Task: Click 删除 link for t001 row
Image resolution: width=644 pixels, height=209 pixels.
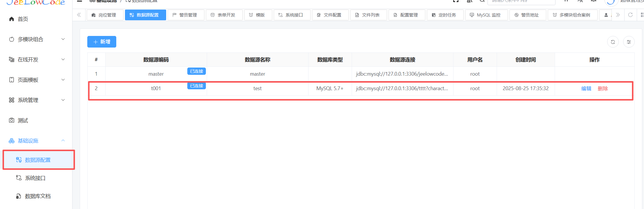Action: [603, 89]
